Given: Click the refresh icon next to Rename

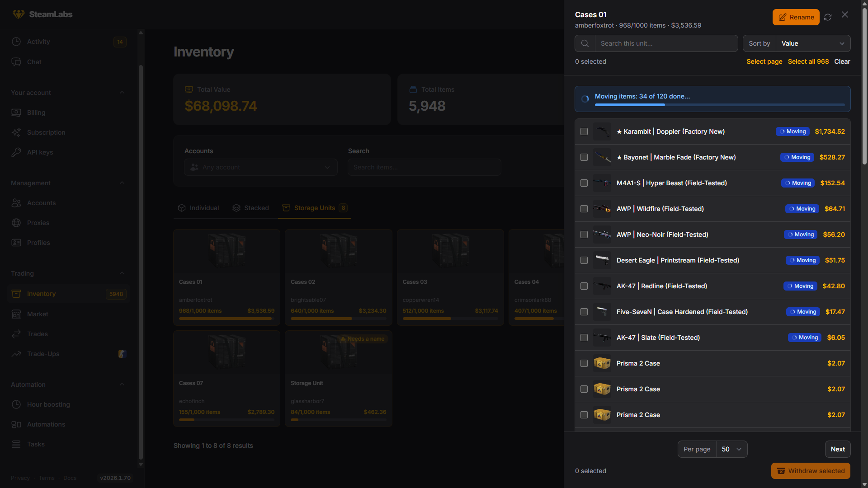Looking at the screenshot, I should [x=828, y=17].
